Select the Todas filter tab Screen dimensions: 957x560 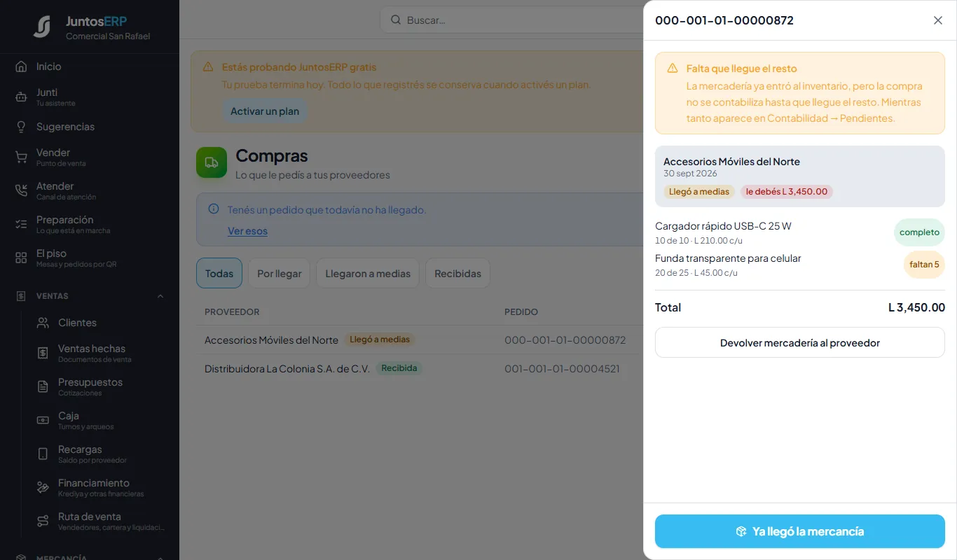219,273
